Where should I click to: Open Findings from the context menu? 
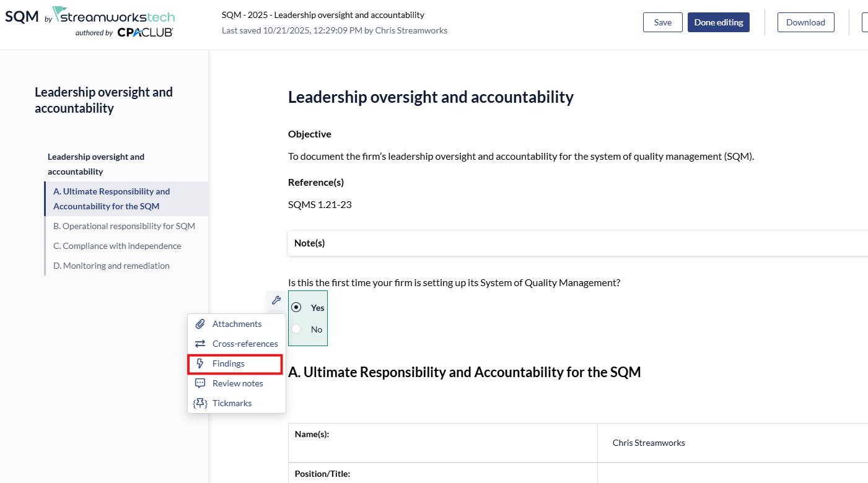(x=229, y=363)
